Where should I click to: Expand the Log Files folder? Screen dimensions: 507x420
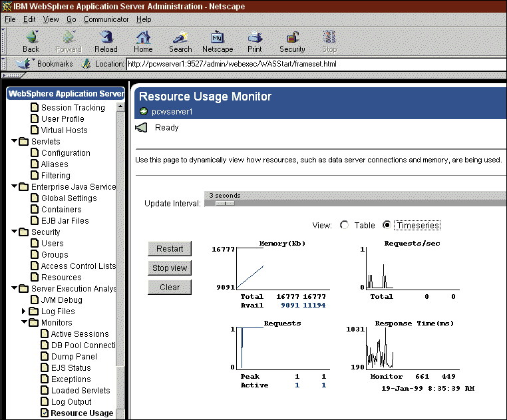tap(23, 312)
